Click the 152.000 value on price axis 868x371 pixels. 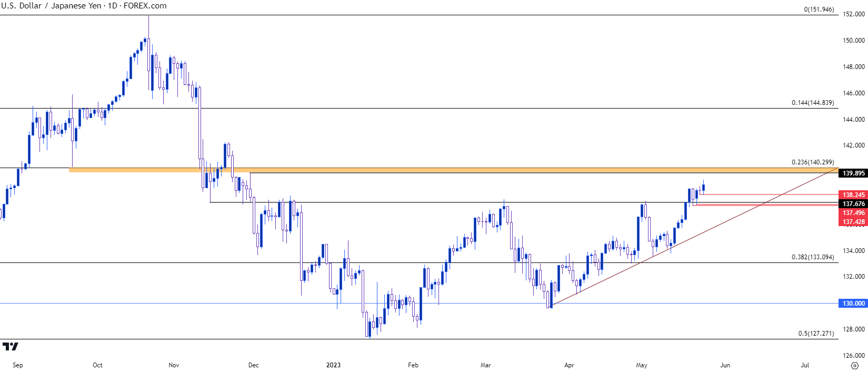coord(853,14)
